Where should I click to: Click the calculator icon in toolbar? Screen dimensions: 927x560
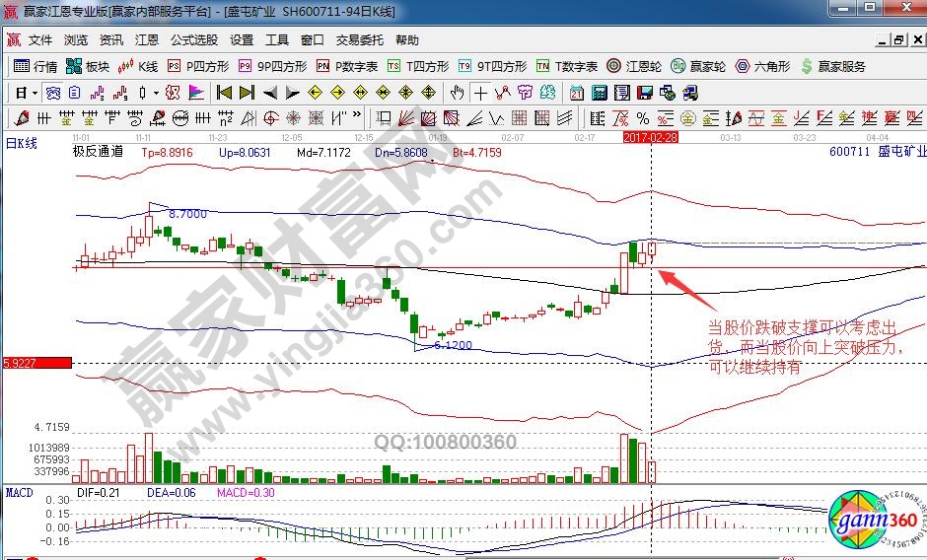point(598,93)
